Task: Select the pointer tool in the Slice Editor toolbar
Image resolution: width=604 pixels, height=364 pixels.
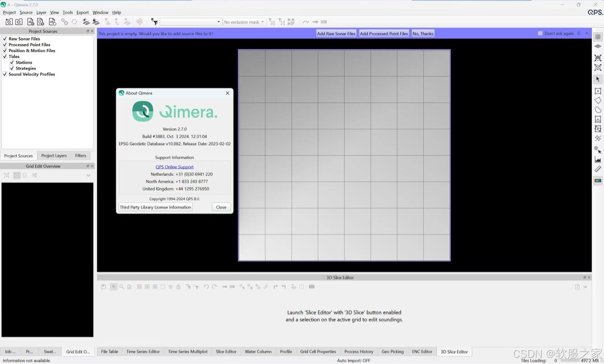Action: pos(113,287)
